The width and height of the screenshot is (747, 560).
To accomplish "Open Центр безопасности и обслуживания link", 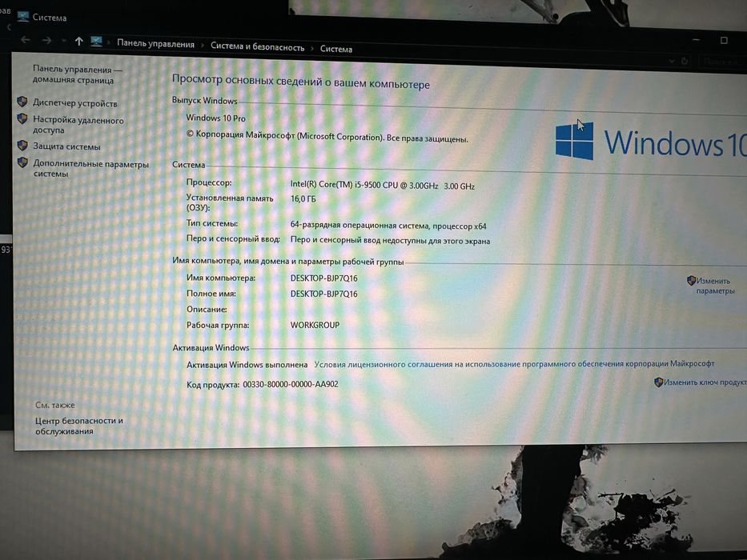I will point(79,426).
